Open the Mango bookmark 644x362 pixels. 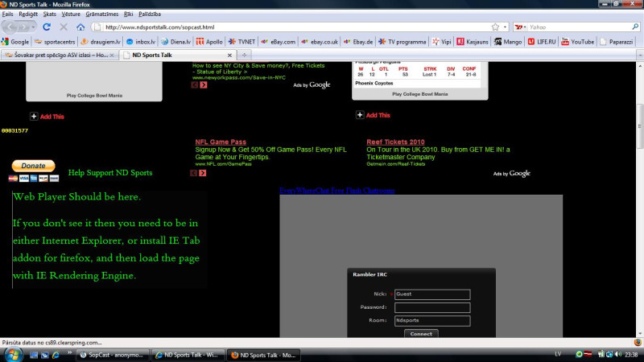[508, 42]
